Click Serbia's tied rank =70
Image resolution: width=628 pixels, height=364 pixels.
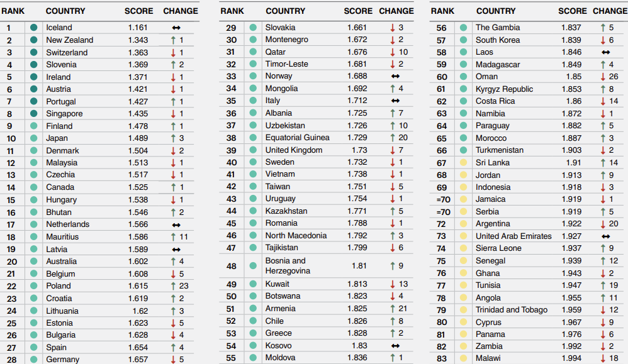click(444, 212)
